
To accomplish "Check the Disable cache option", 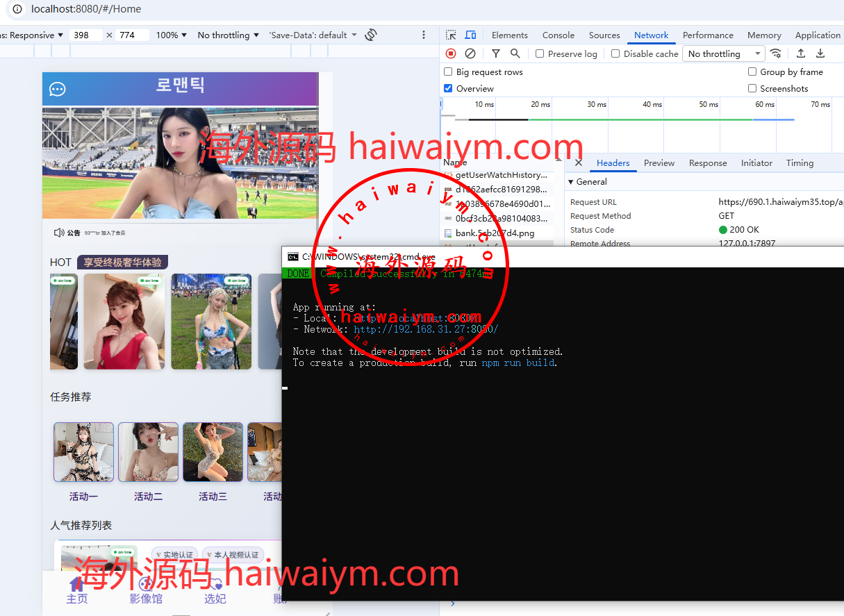I will tap(615, 53).
